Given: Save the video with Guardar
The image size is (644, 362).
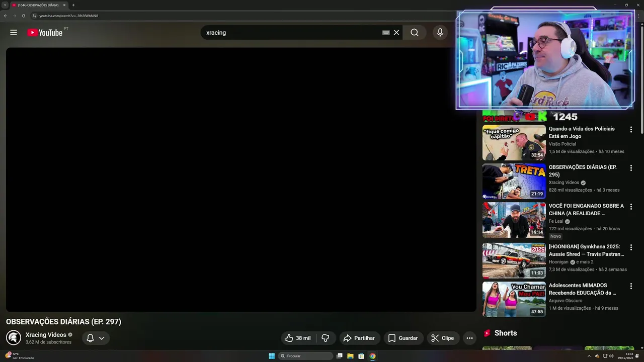Looking at the screenshot, I should [403, 338].
